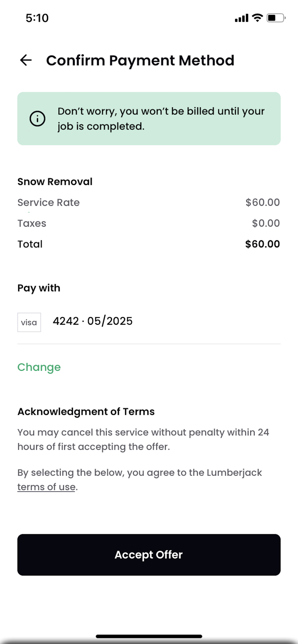Tap the Confirm Payment Method title
The width and height of the screenshot is (298, 644).
pos(140,61)
